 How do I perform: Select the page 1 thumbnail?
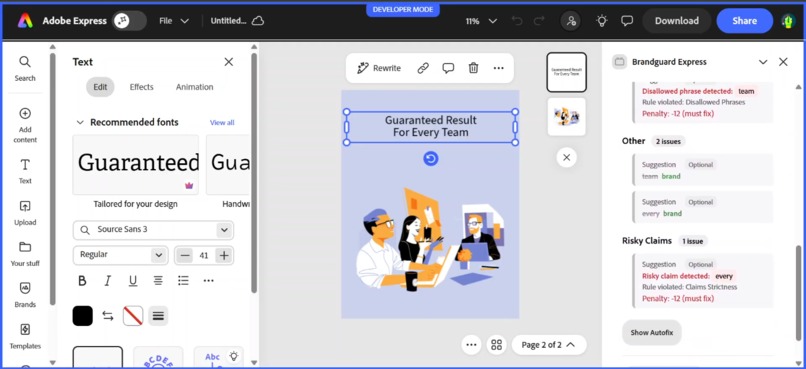[x=566, y=72]
